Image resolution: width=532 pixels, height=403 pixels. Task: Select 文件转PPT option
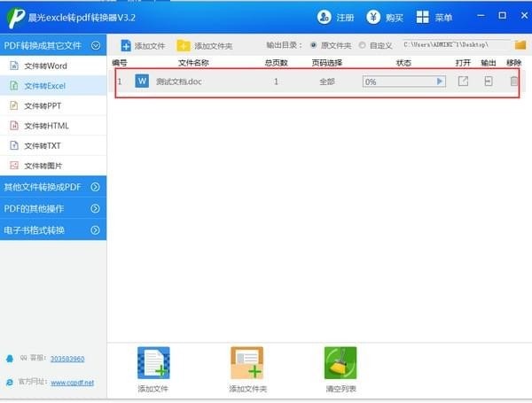pos(53,105)
